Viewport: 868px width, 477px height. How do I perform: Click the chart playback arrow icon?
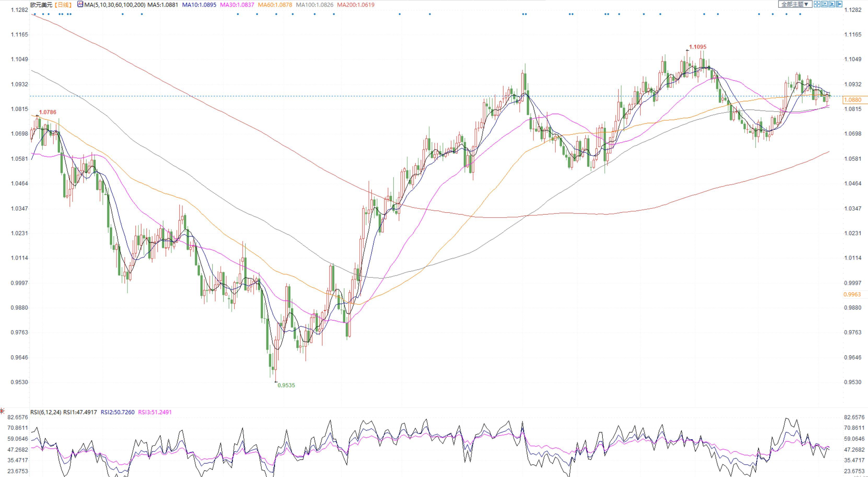pyautogui.click(x=831, y=4)
